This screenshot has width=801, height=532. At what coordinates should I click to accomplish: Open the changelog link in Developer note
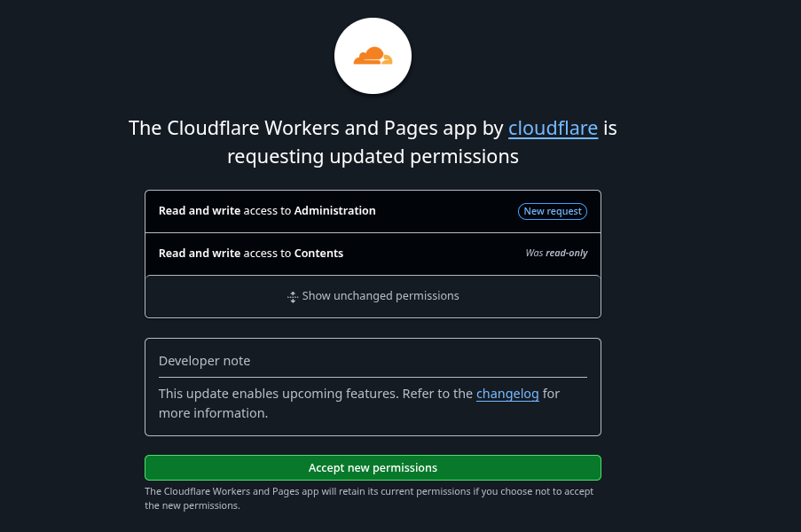tap(507, 394)
